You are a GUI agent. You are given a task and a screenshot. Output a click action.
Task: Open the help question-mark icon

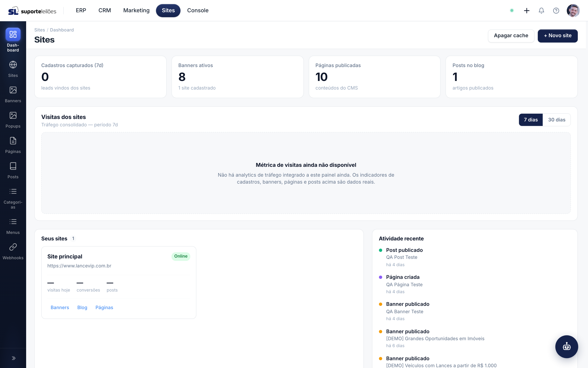(x=556, y=10)
